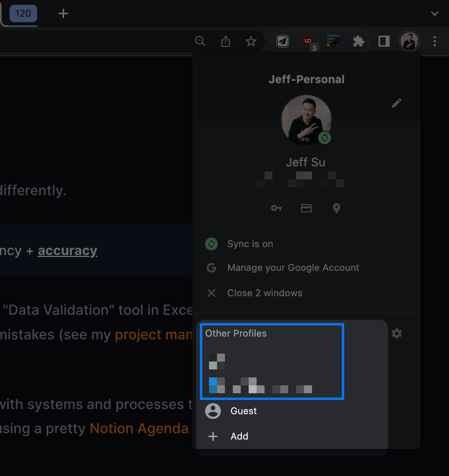
Task: Open manage profiles gear icon
Action: point(397,333)
